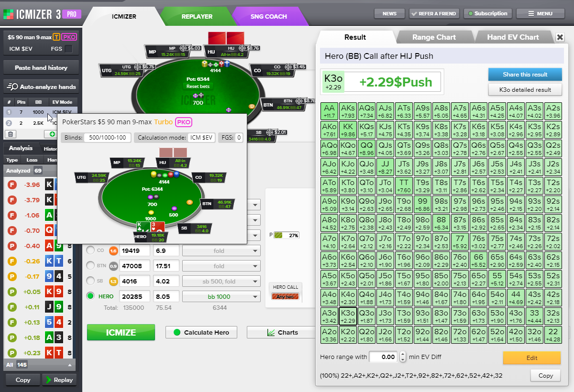Open the Subscription button
Image resolution: width=574 pixels, height=392 pixels.
point(487,14)
